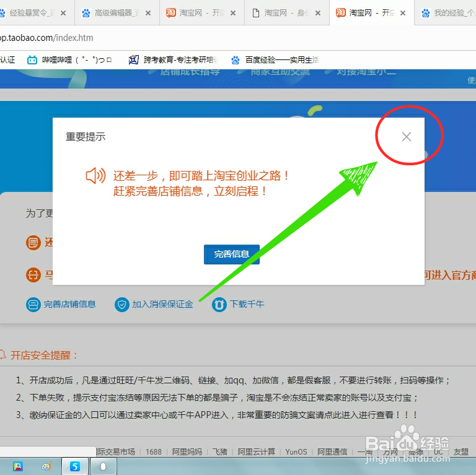Click the 阿里妈妈 footer link
This screenshot has height=475, width=476.
pos(187,451)
